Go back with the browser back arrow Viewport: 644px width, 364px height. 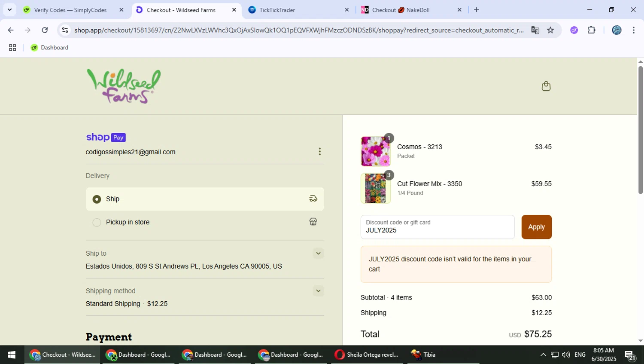click(11, 30)
